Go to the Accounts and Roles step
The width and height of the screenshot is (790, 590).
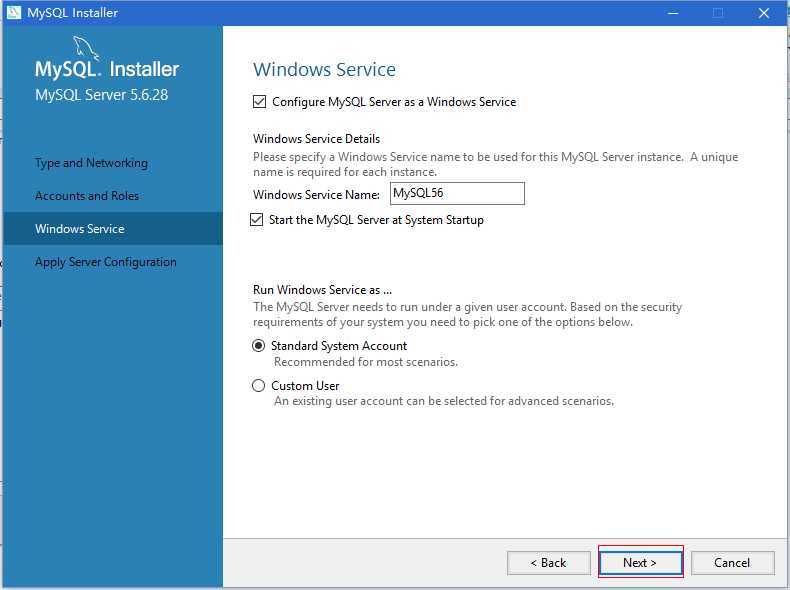(87, 195)
